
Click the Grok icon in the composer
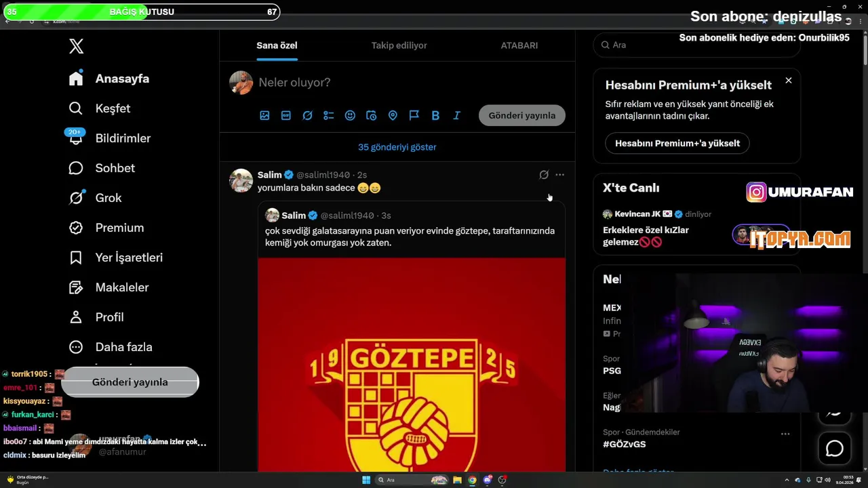pos(307,116)
